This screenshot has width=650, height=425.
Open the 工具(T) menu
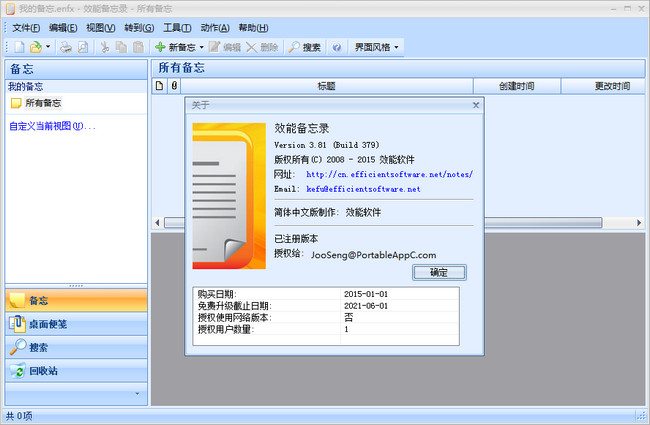[177, 28]
